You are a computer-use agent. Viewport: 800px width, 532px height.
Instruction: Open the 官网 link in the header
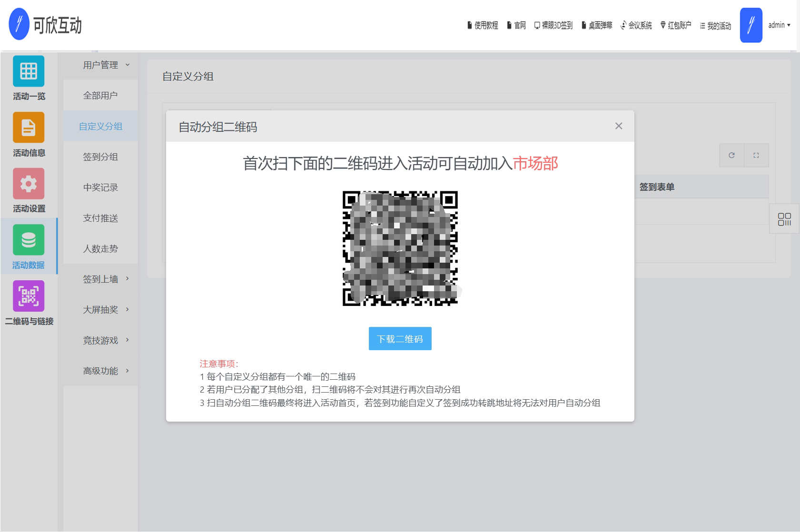(x=516, y=25)
